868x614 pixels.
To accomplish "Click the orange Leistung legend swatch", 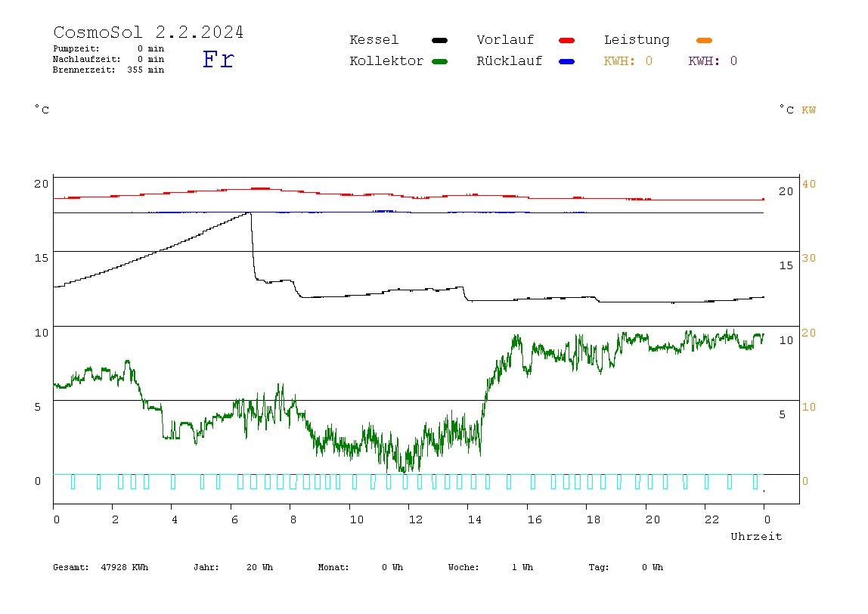I will (x=704, y=40).
